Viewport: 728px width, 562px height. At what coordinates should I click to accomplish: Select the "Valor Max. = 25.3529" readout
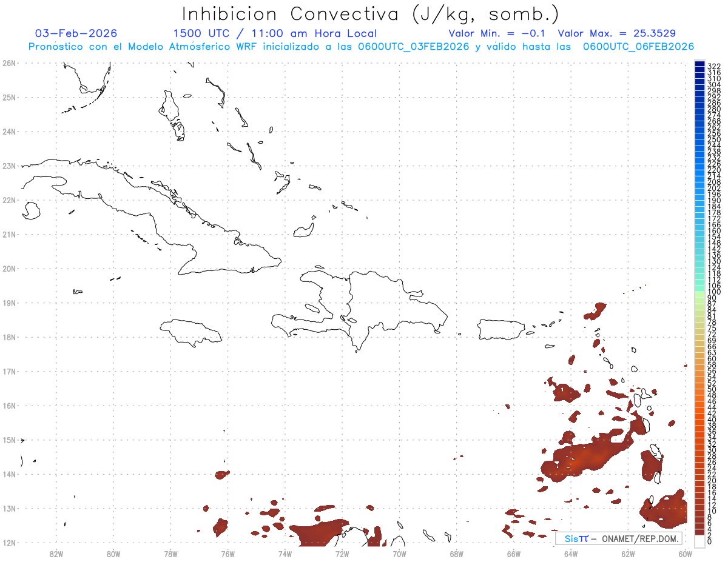(x=616, y=33)
